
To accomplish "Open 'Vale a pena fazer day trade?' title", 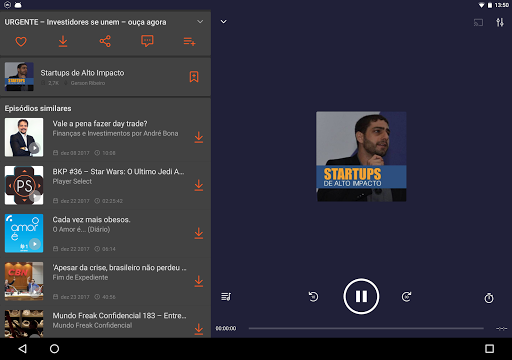I will tap(100, 124).
